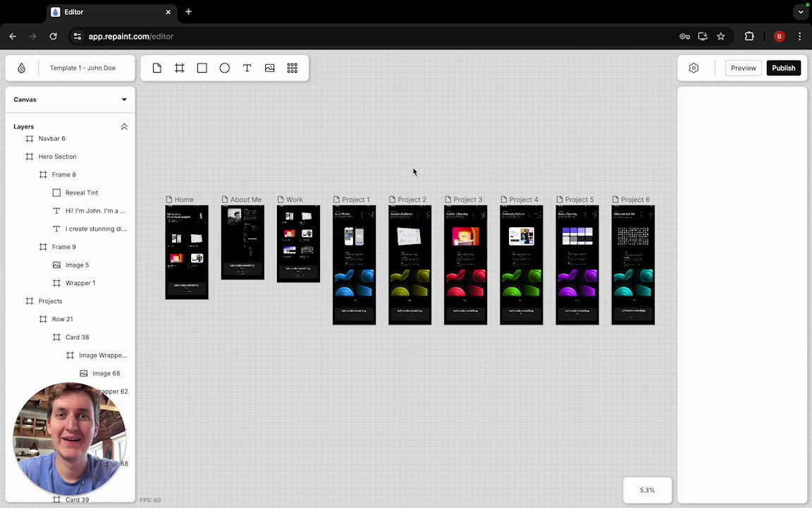Select the Frame 9 layer
812x508 pixels.
(x=63, y=247)
